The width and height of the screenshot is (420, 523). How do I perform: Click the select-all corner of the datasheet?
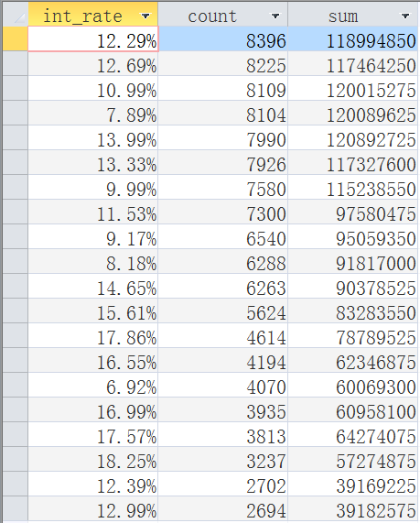(x=16, y=14)
